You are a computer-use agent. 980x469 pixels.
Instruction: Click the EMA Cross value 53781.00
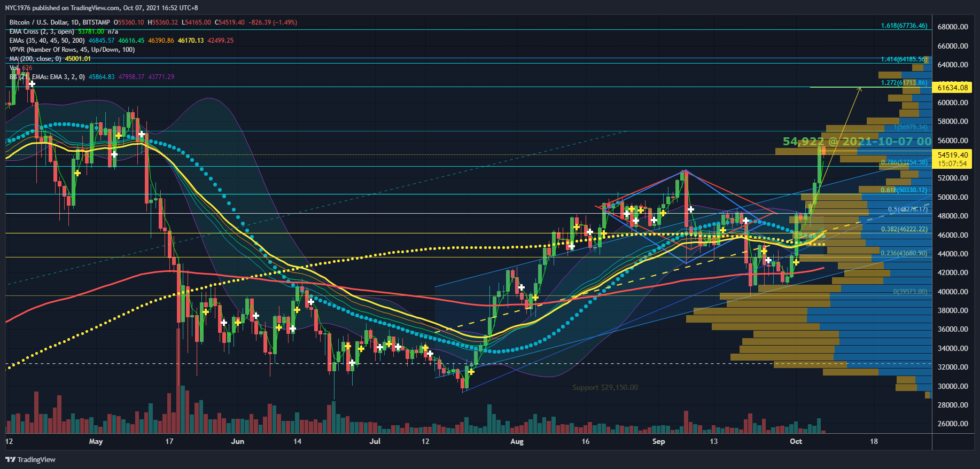91,32
